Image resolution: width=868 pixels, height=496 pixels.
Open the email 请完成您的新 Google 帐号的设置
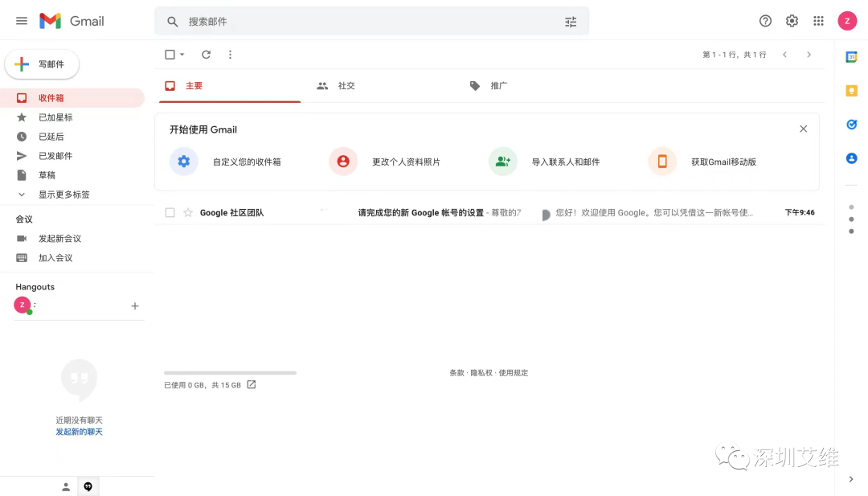[x=420, y=212]
